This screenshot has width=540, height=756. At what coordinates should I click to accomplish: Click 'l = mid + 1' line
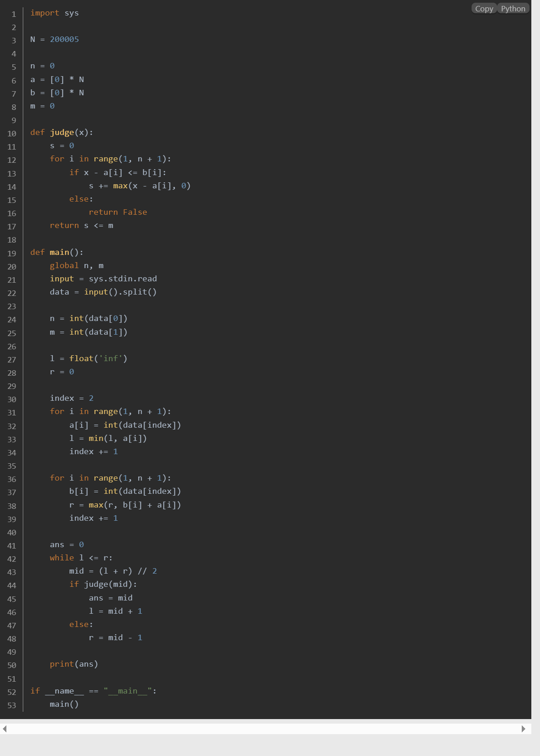pyautogui.click(x=115, y=611)
